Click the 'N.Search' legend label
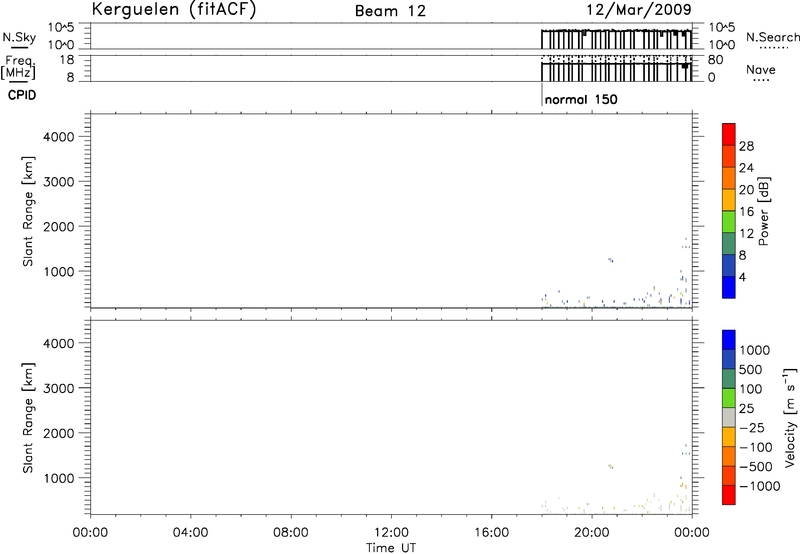 [772, 37]
